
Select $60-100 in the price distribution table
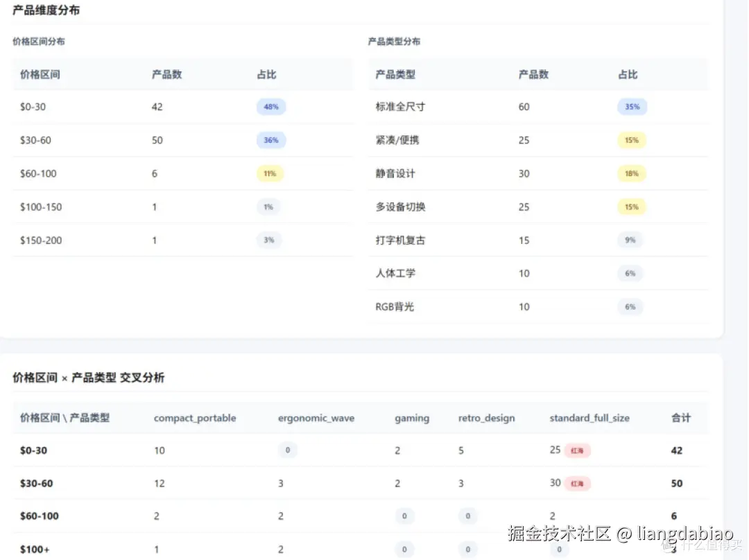[38, 174]
